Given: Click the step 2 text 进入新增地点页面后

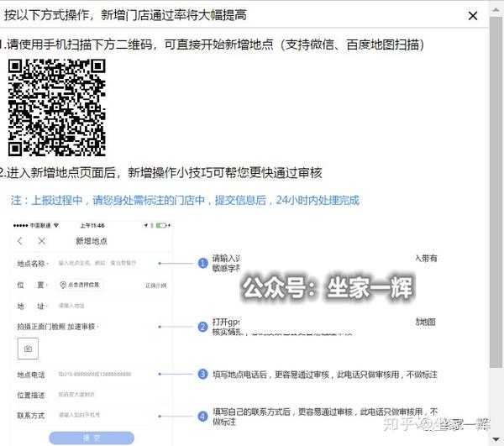Looking at the screenshot, I should (61, 173).
